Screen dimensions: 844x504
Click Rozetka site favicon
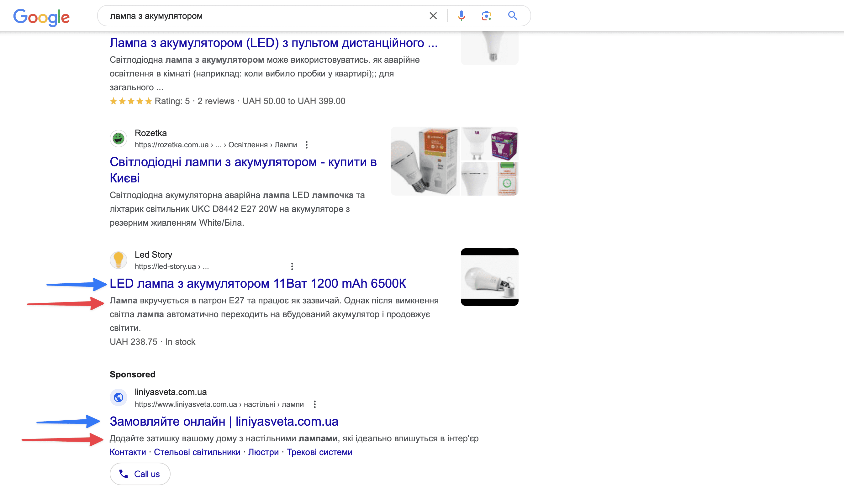[x=118, y=139]
